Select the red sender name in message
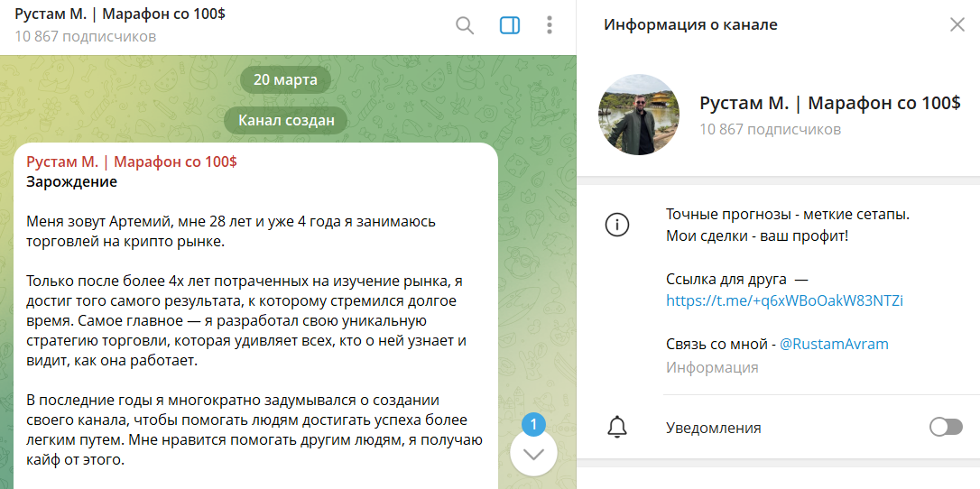This screenshot has height=489, width=980. [132, 162]
